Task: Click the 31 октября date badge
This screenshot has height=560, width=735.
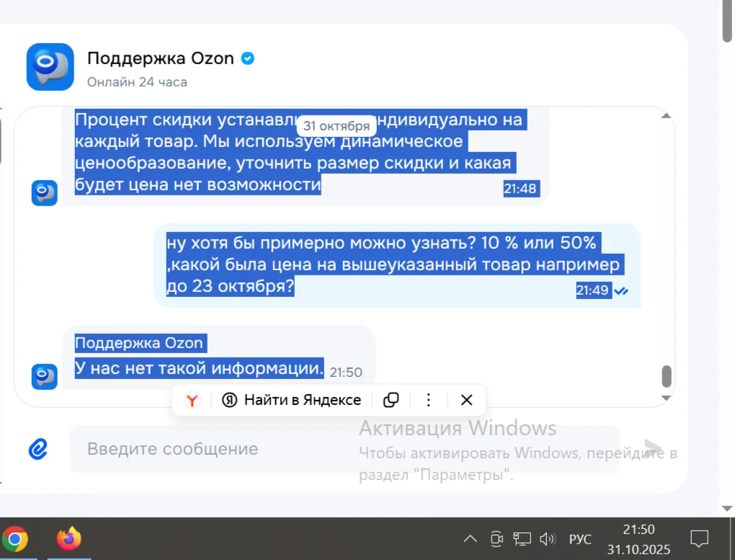Action: (x=337, y=126)
